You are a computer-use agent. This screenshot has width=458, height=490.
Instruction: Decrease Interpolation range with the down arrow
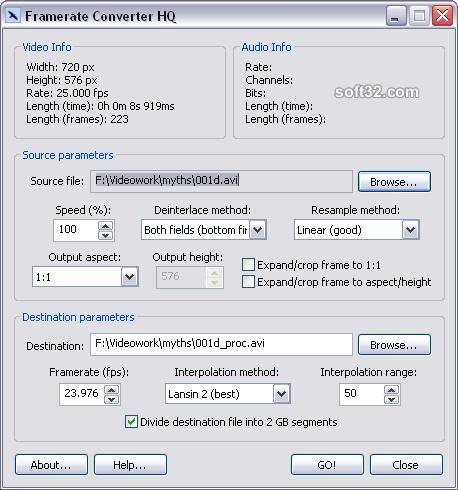click(x=391, y=399)
